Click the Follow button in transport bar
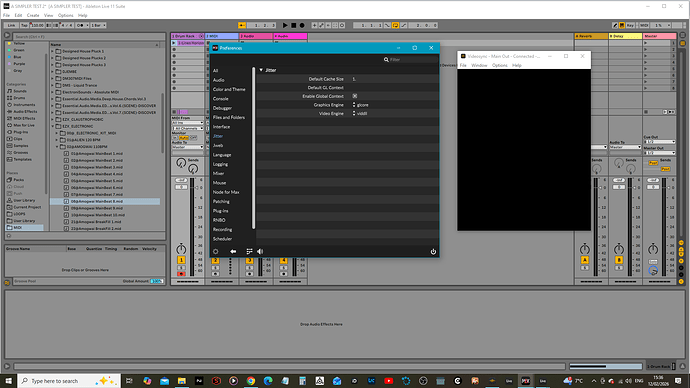This screenshot has height=388, width=690. pos(242,26)
